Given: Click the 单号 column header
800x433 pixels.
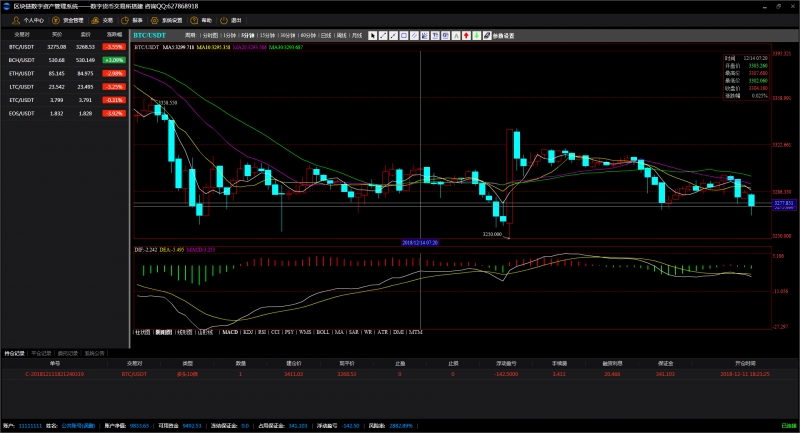Looking at the screenshot, I should tap(55, 364).
